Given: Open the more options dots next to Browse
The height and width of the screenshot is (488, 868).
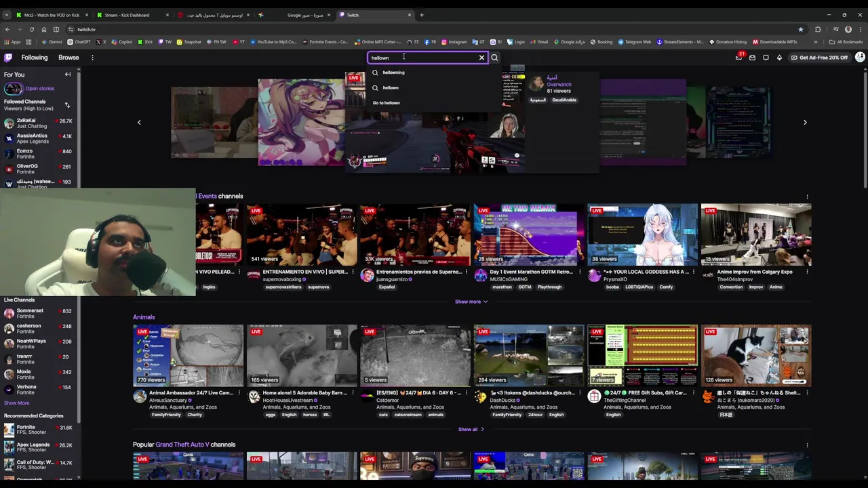Looking at the screenshot, I should [92, 58].
